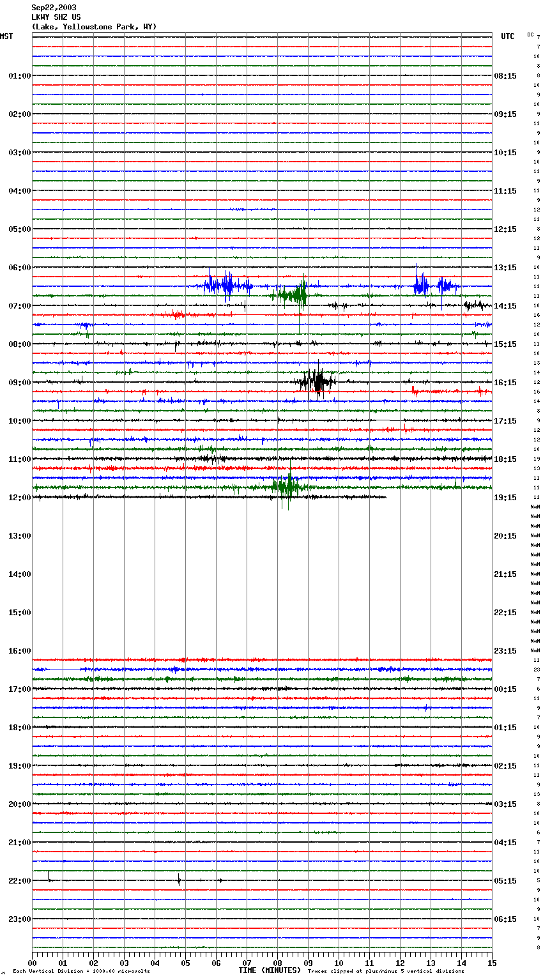
Task: Click the 10:15 UTC time label
Action: (505, 153)
